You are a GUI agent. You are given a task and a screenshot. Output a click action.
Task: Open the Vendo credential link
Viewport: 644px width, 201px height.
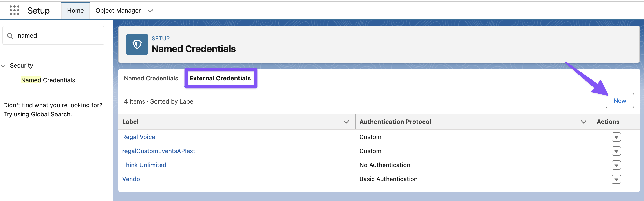tap(131, 179)
